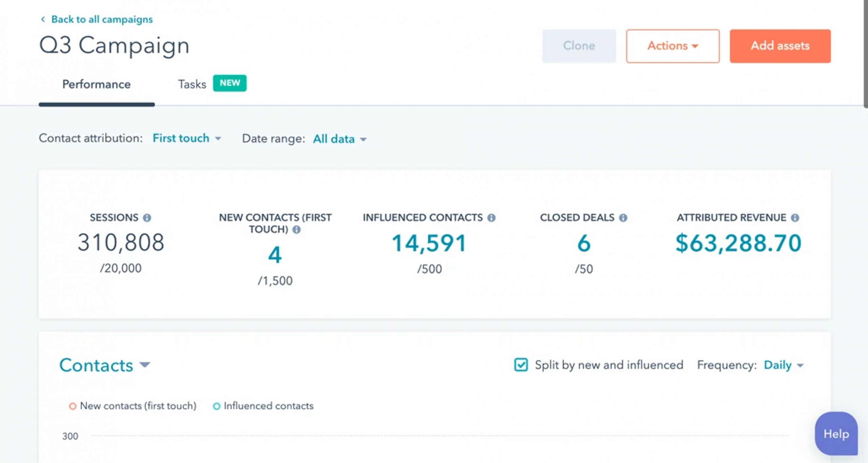Toggle New contacts (first touch) legend marker

point(73,406)
